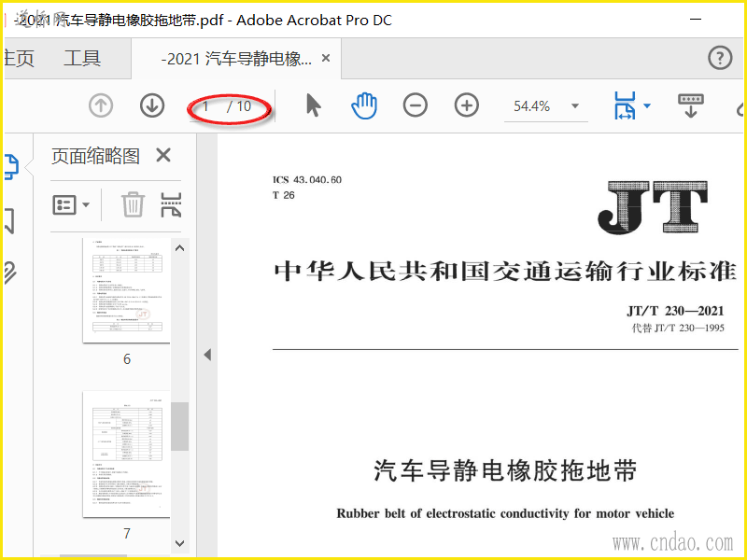Image resolution: width=747 pixels, height=560 pixels.
Task: Activate the hand pan tool
Action: (x=364, y=105)
